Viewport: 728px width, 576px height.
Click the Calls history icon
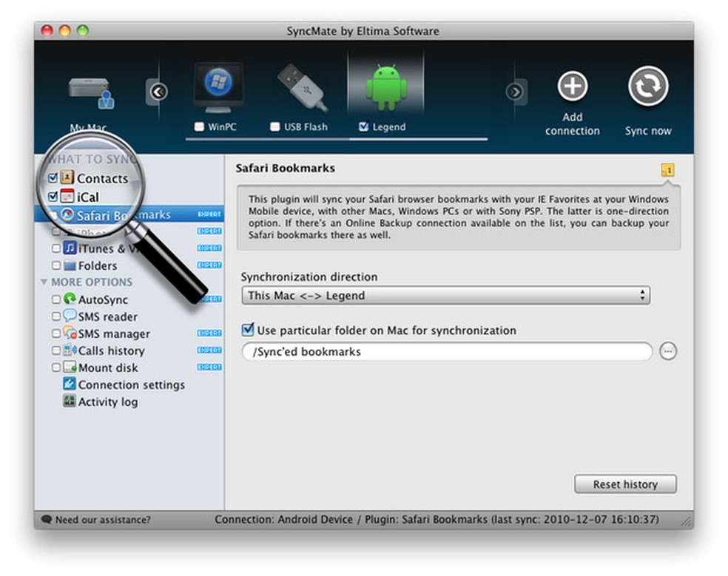(x=70, y=350)
